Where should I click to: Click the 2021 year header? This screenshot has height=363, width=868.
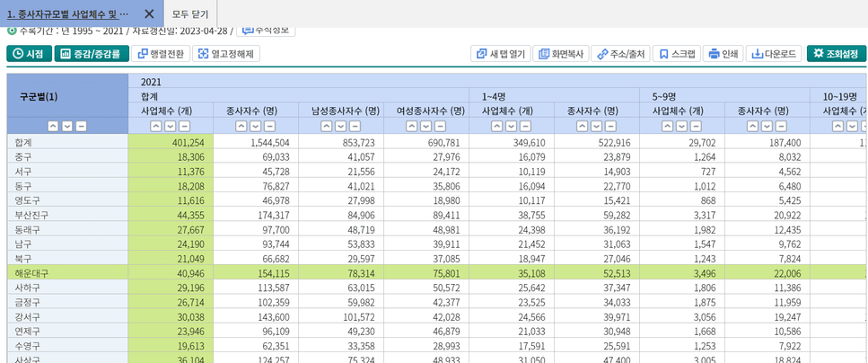pyautogui.click(x=151, y=82)
